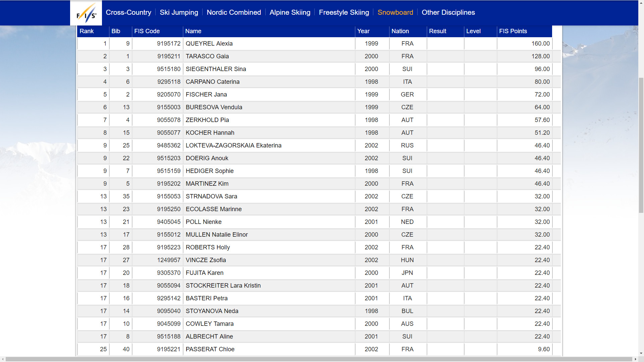Click SIEGENTHALER Sina name link
The image size is (644, 362).
(216, 69)
